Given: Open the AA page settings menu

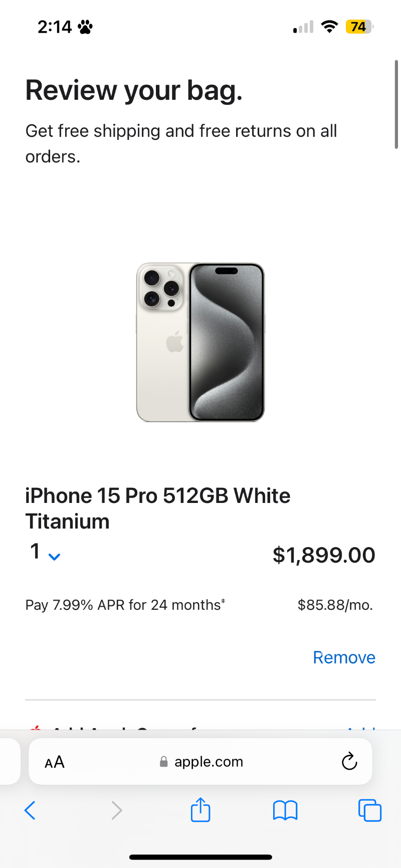Looking at the screenshot, I should coord(55,762).
